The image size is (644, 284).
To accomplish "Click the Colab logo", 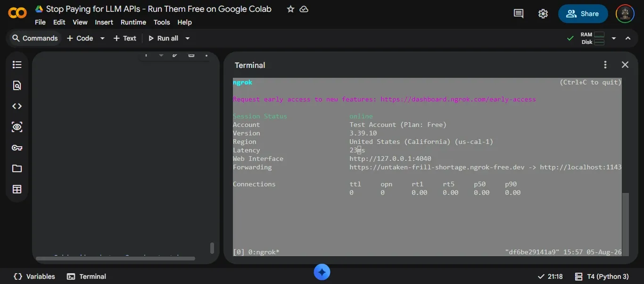I will pos(17,13).
